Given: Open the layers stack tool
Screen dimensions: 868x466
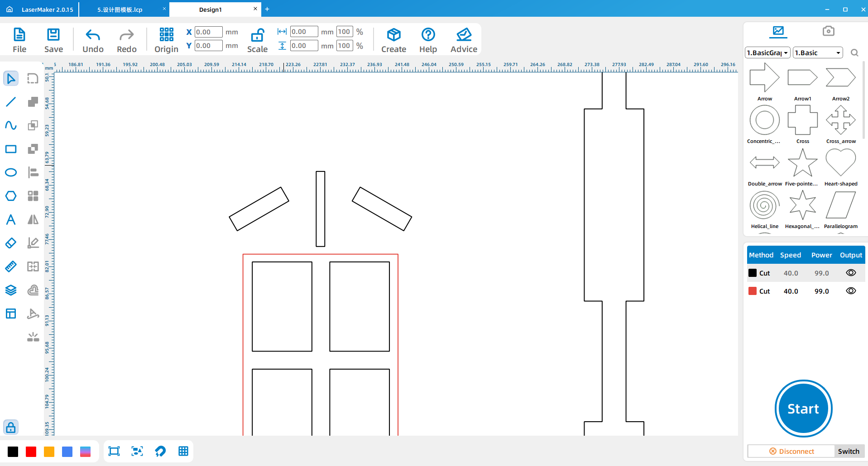Looking at the screenshot, I should pos(11,290).
